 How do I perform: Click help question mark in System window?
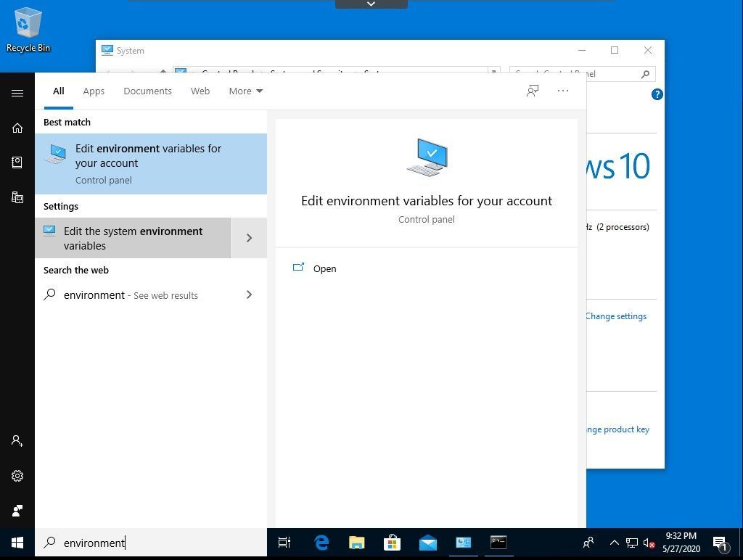(x=657, y=94)
